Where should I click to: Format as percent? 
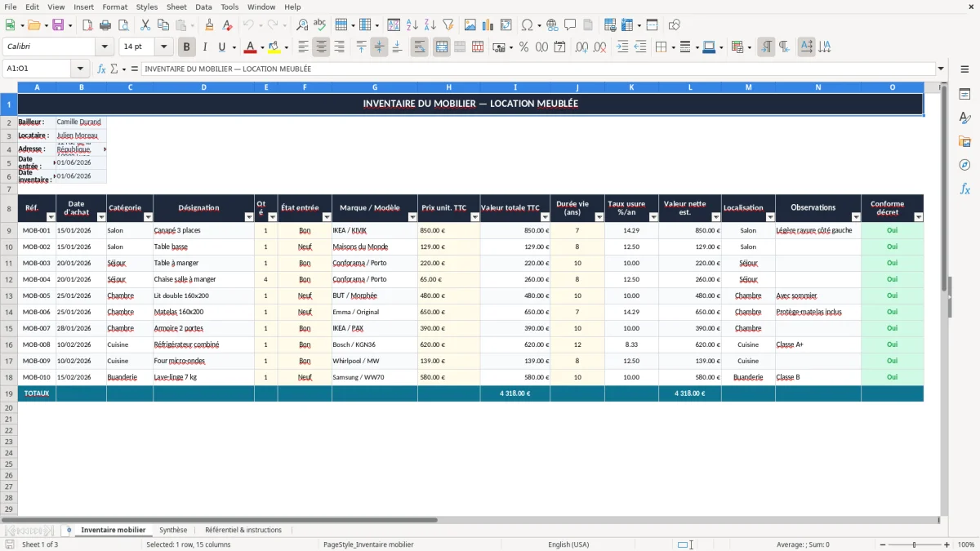[x=524, y=47]
